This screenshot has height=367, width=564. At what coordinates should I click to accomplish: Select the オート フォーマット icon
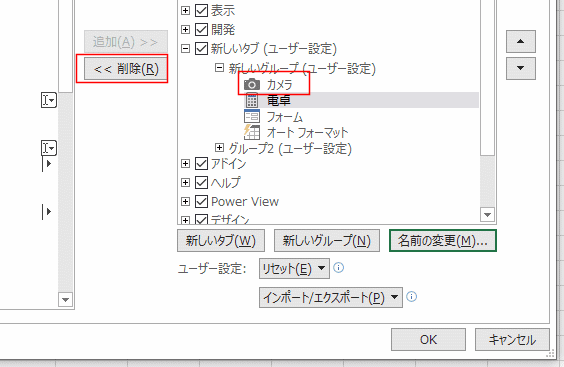[252, 132]
